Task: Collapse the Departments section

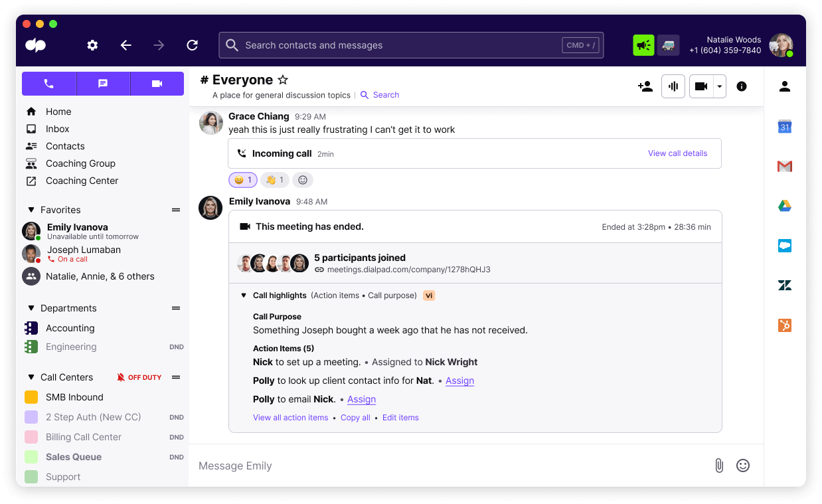Action: (31, 308)
